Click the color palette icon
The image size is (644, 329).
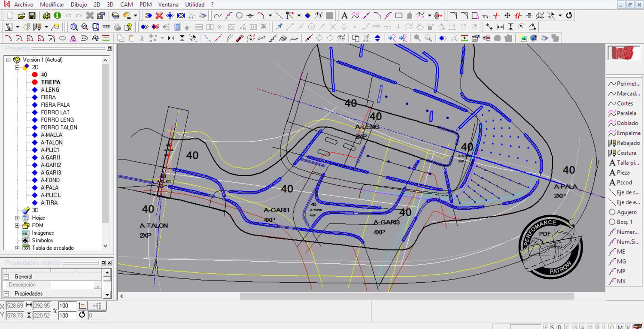(x=127, y=15)
